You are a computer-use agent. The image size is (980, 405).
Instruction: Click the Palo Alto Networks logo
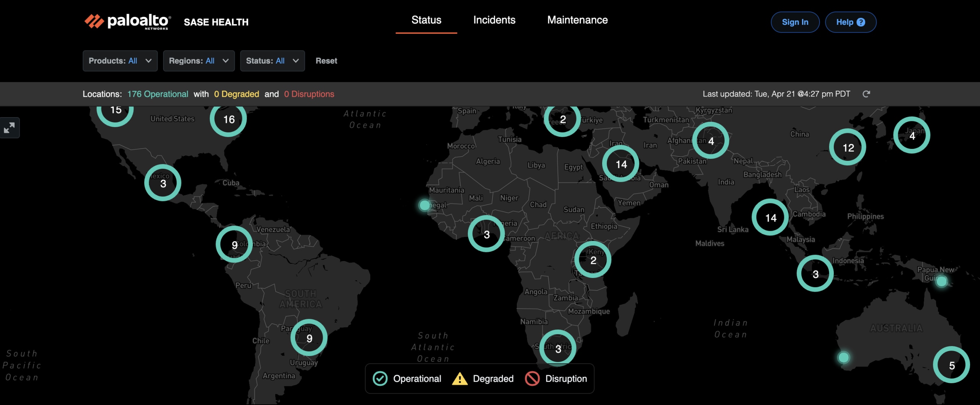point(127,22)
